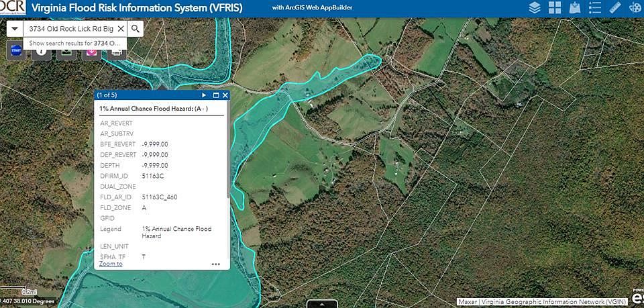Click the Print widget icon

point(116,50)
